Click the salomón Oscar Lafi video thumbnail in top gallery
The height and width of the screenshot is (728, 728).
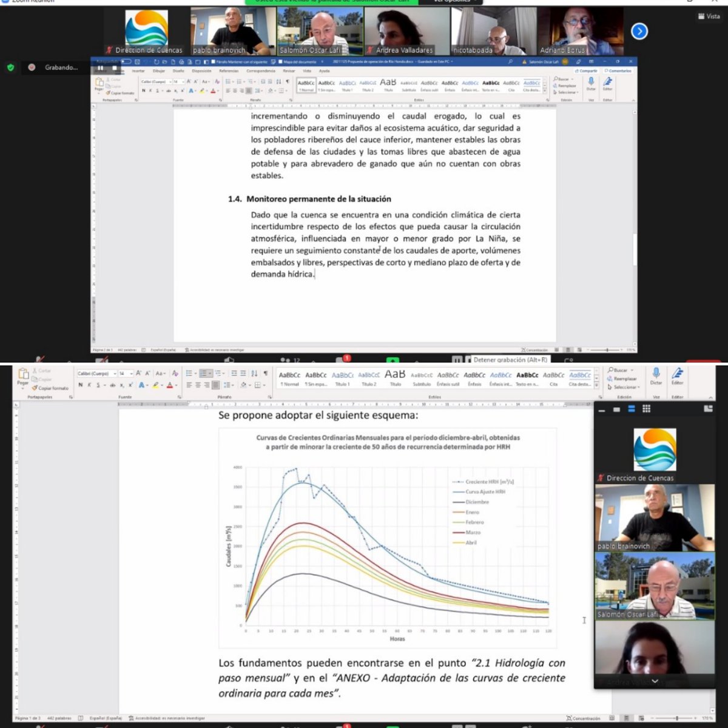pos(320,31)
